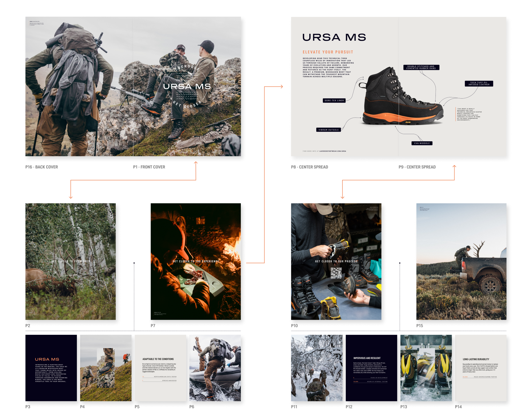Click the Gore-Tex Liner callout label
This screenshot has height=420, width=532.
pos(334,100)
